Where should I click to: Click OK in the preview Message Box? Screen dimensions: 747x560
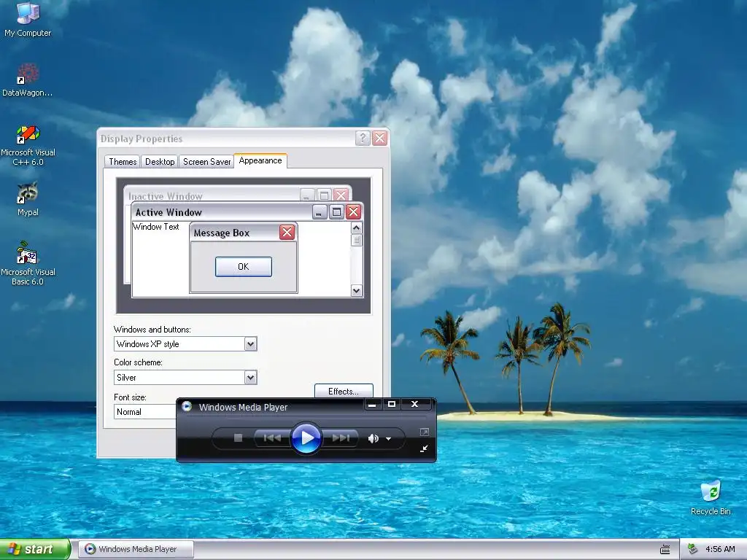(x=244, y=267)
